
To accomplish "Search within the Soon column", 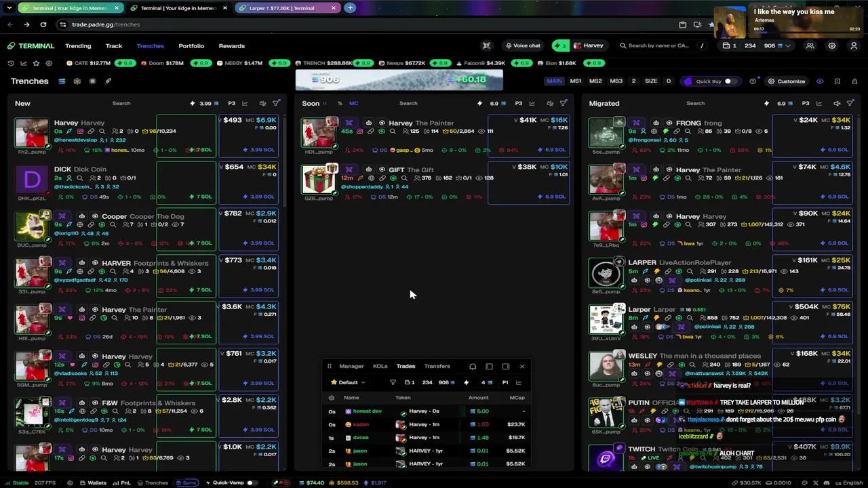I will (408, 104).
